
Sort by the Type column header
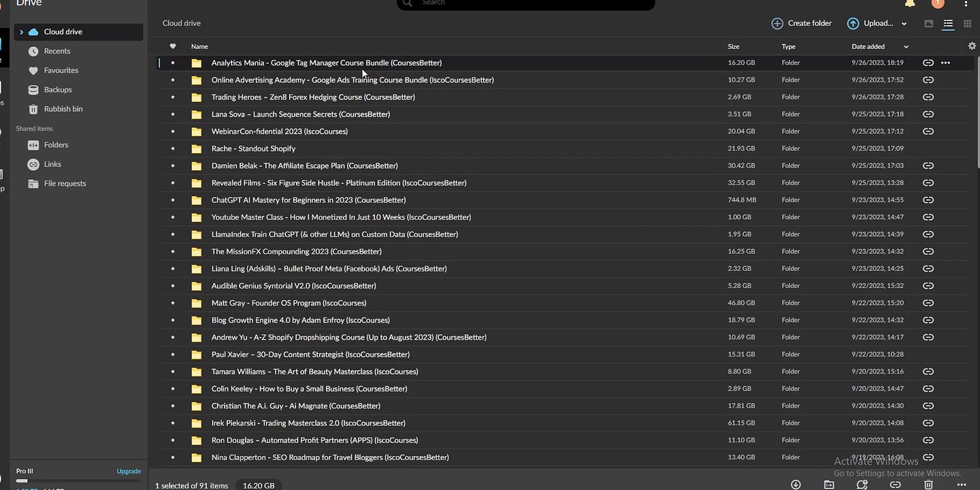pos(789,46)
